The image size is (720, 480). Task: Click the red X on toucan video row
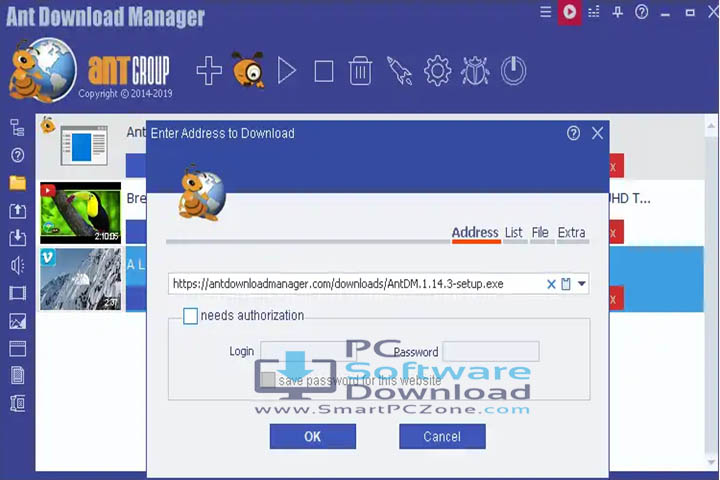pos(616,232)
